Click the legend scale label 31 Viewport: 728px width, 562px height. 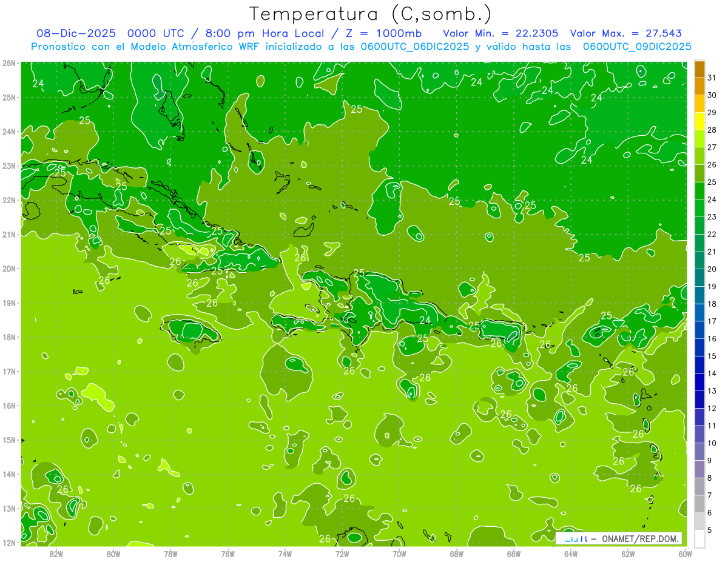[712, 78]
